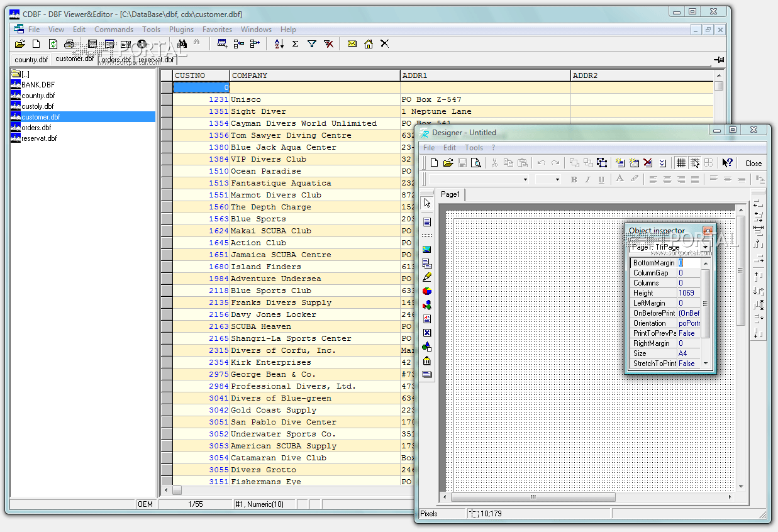This screenshot has width=778, height=532.
Task: Select the arrow pointer tool in Designer
Action: [427, 203]
